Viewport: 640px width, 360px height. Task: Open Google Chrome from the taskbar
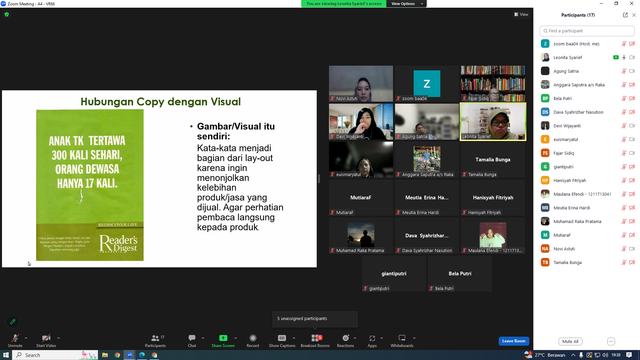tap(117, 355)
